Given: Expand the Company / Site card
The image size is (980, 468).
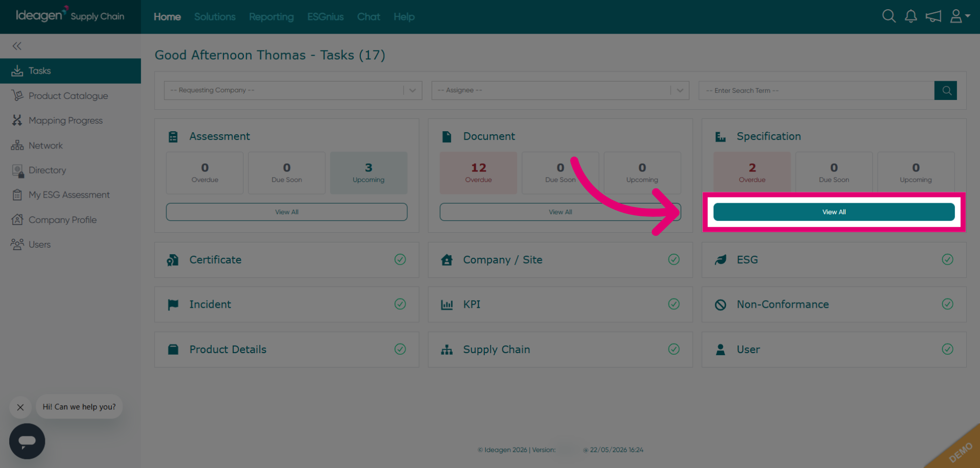Looking at the screenshot, I should [x=560, y=260].
